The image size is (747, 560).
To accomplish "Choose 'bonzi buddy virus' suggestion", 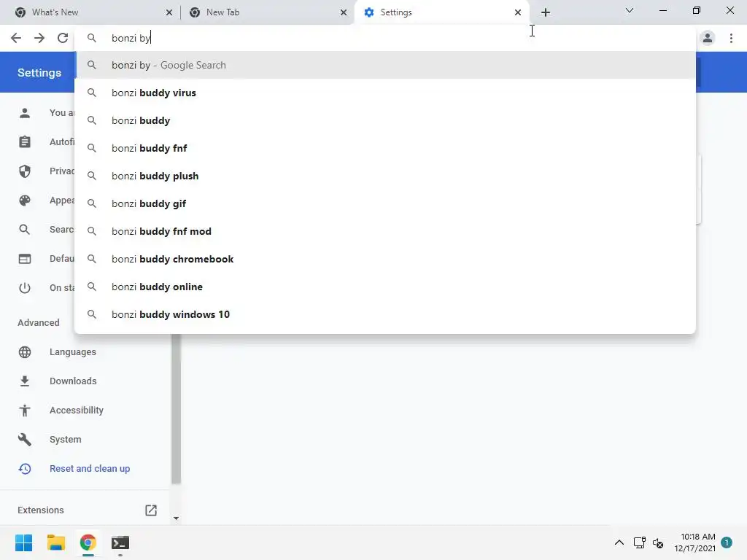I will pos(384,93).
